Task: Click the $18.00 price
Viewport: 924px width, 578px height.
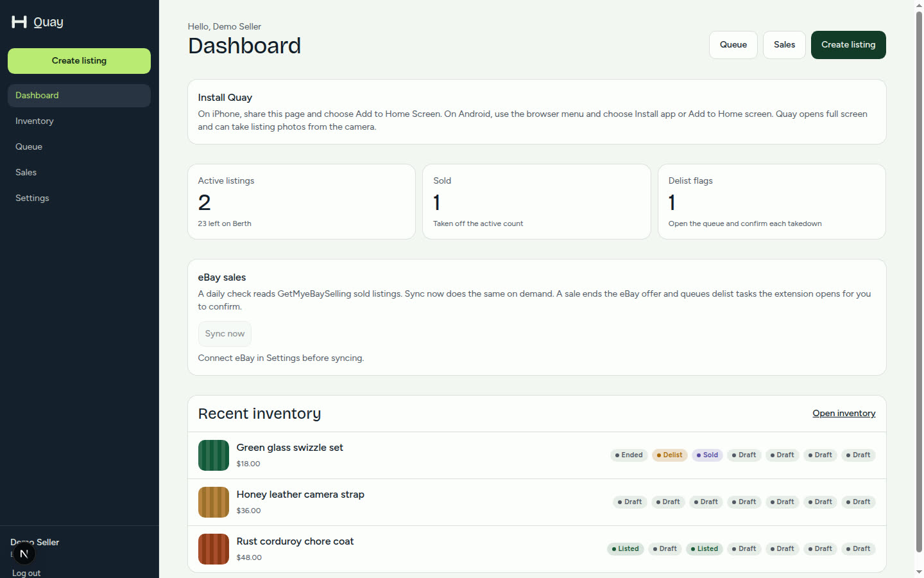Action: coord(248,464)
